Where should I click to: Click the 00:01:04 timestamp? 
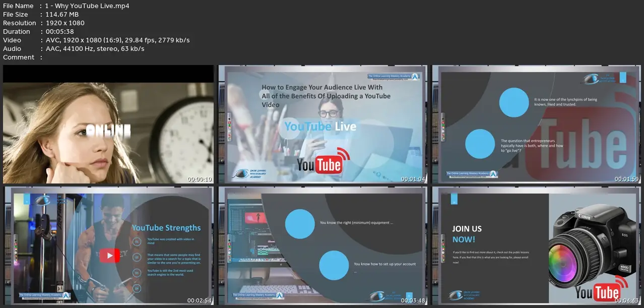pyautogui.click(x=414, y=179)
